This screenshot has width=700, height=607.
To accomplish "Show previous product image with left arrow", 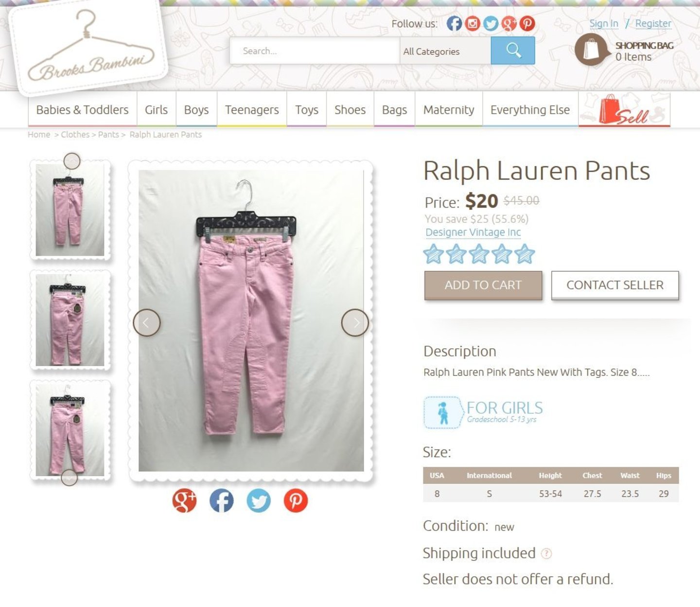I will [147, 322].
